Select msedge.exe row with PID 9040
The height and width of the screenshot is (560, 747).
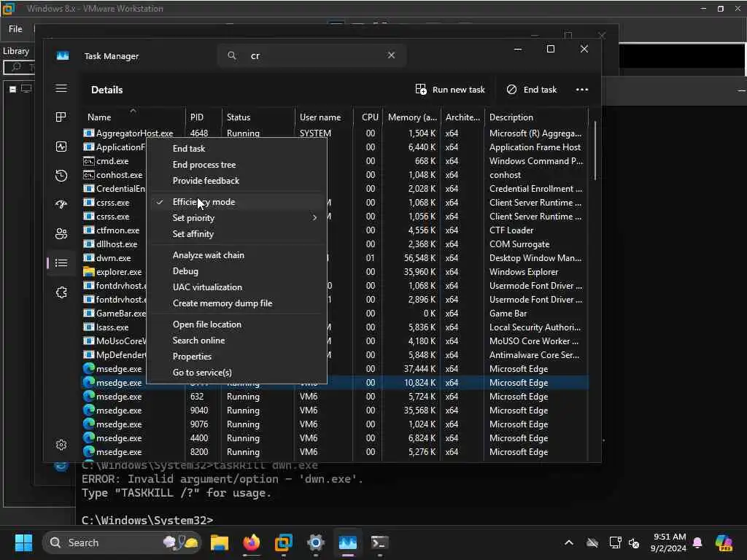pos(336,411)
